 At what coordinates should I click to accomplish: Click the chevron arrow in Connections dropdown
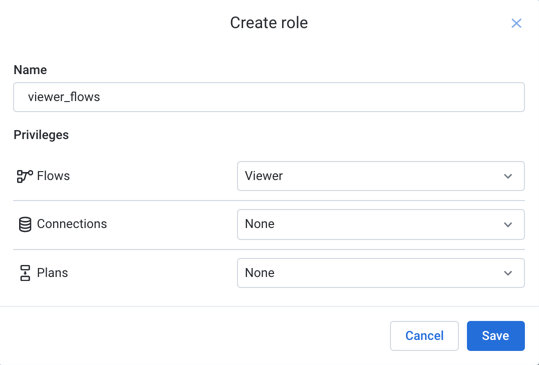508,224
